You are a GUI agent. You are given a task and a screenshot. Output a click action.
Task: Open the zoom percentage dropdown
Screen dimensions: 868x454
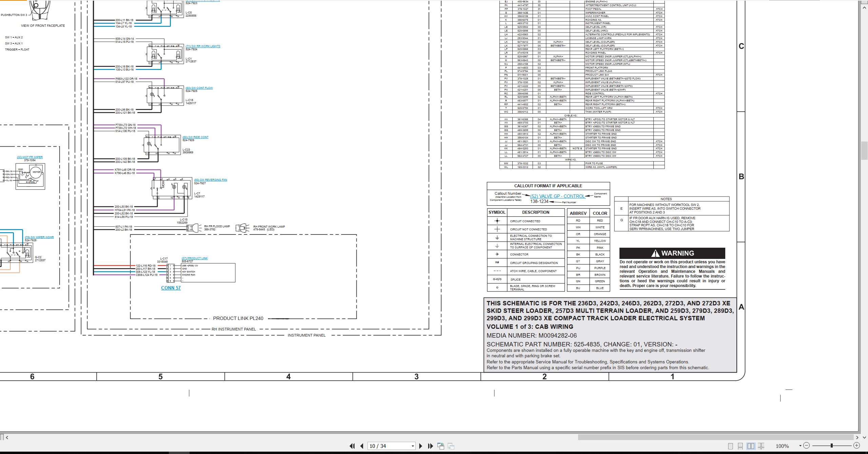800,446
